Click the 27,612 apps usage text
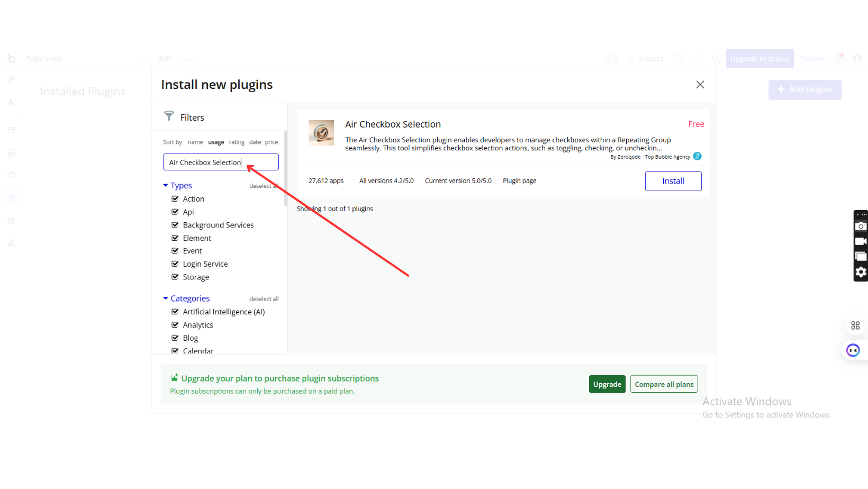868x489 pixels. pos(326,181)
